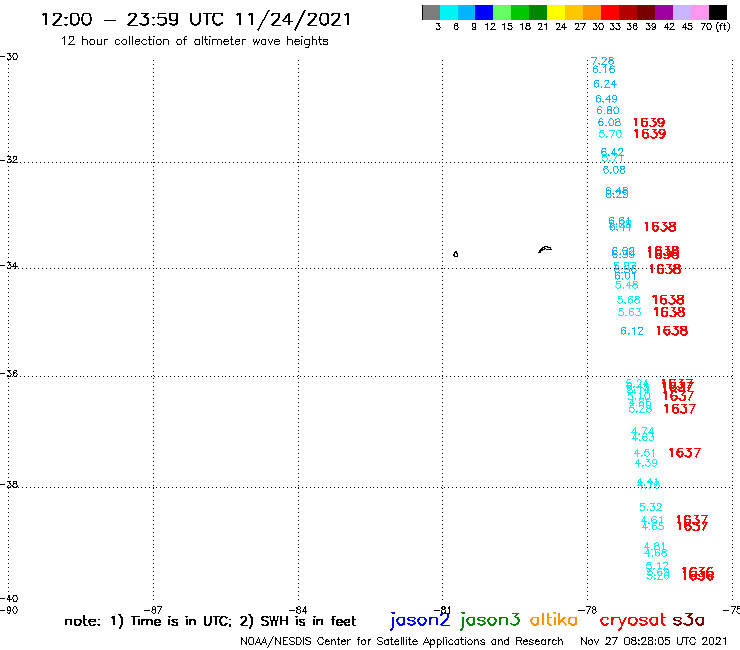Click the small island outline near -81 longitude
This screenshot has height=650, width=740.
click(x=455, y=254)
